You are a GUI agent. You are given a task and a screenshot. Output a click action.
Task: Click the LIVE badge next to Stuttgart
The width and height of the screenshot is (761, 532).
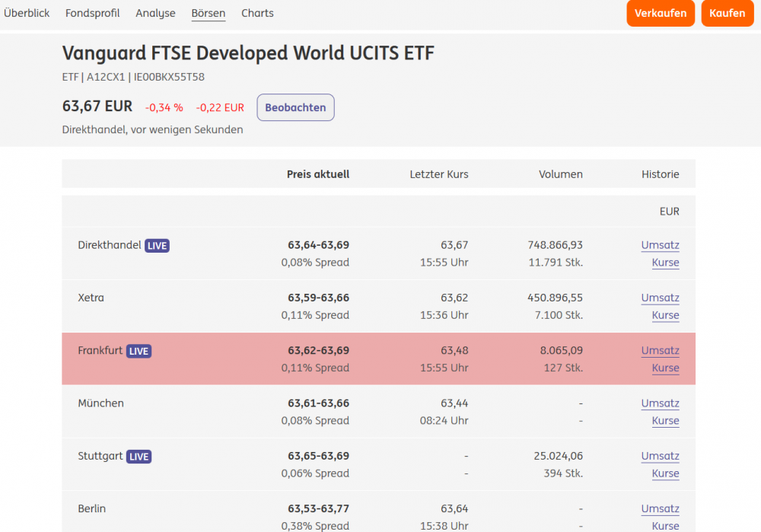point(139,457)
